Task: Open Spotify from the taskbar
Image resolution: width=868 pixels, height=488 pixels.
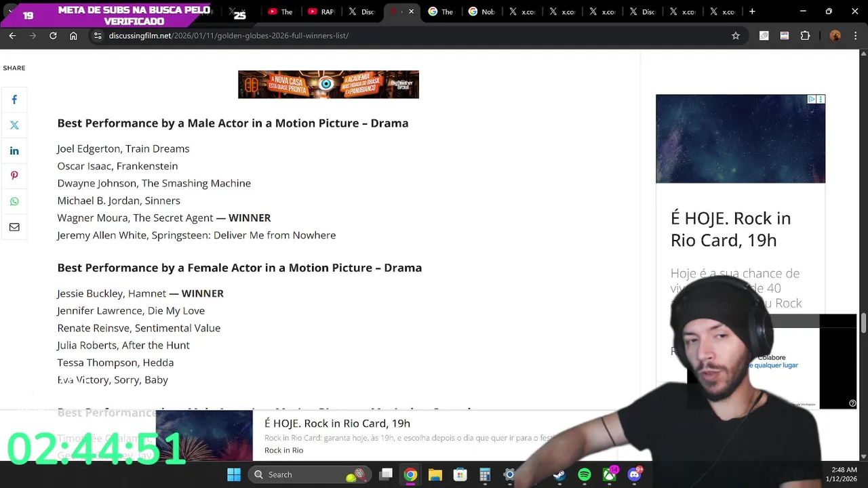Action: click(585, 474)
